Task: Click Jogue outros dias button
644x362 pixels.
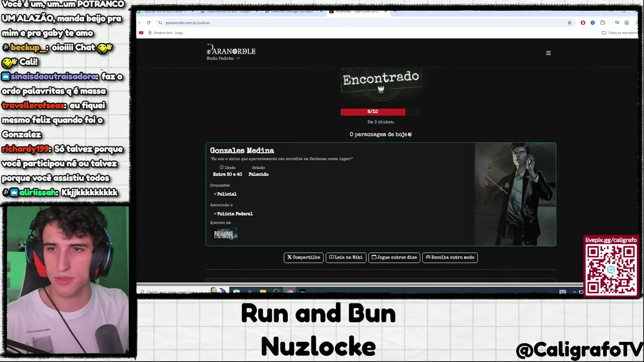Action: click(394, 257)
